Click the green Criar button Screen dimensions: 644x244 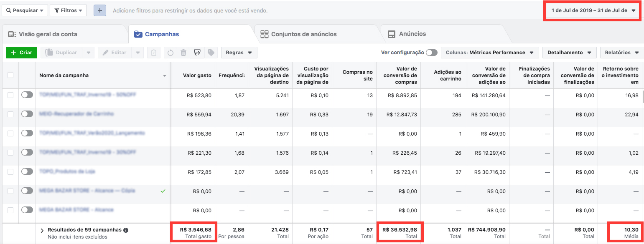pos(21,53)
